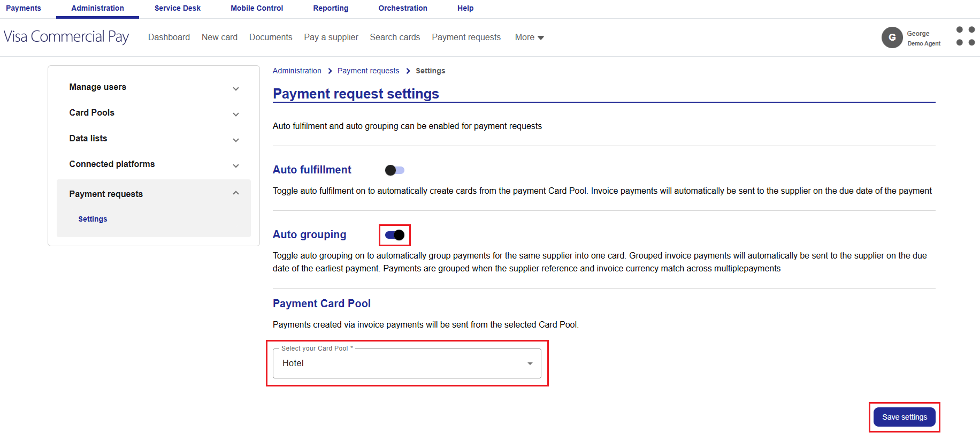The width and height of the screenshot is (980, 440).
Task: Toggle the Auto grouping switch off
Action: pyautogui.click(x=395, y=235)
